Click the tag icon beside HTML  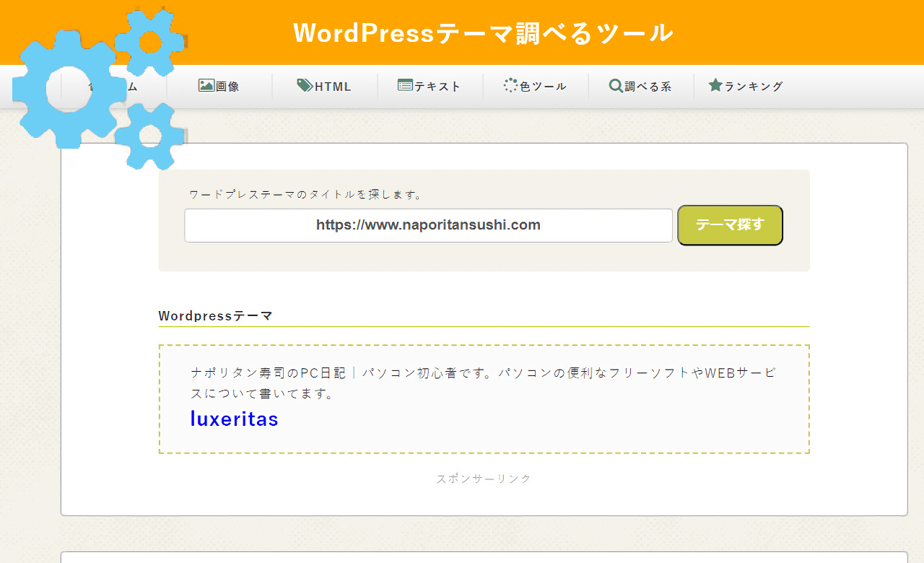[x=305, y=86]
